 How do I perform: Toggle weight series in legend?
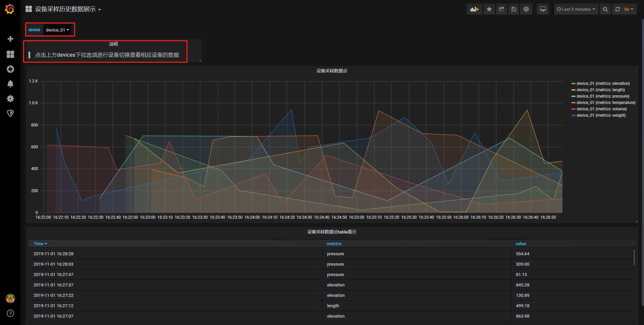point(601,115)
